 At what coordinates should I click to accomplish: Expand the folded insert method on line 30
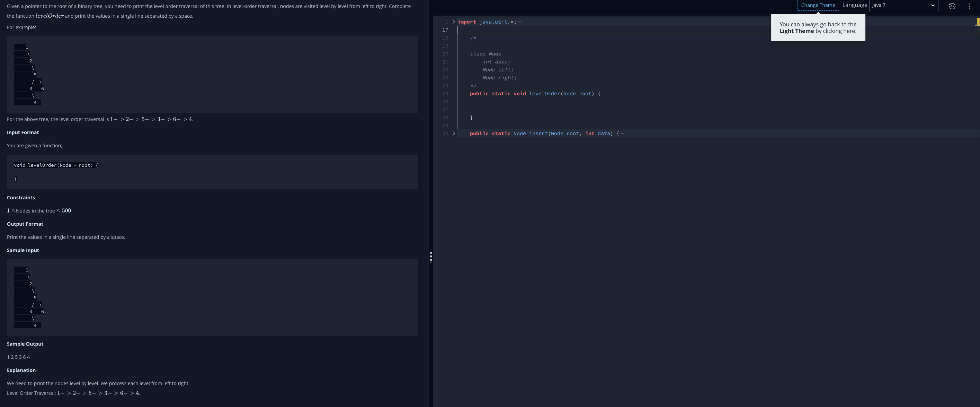pyautogui.click(x=454, y=133)
